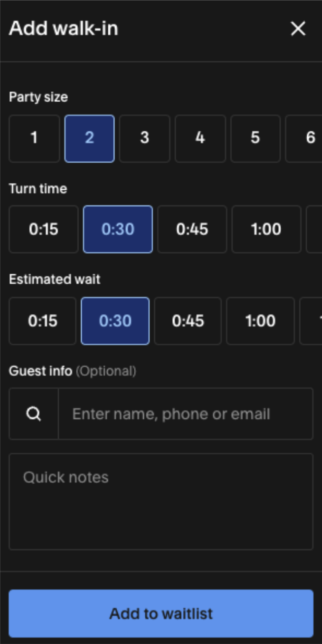Click the guest search magnifier icon
The height and width of the screenshot is (644, 322).
pos(33,414)
